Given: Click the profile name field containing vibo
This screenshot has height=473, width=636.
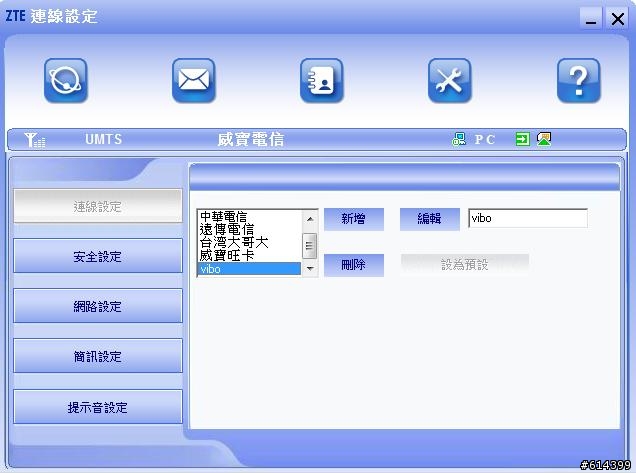Looking at the screenshot, I should click(x=528, y=218).
